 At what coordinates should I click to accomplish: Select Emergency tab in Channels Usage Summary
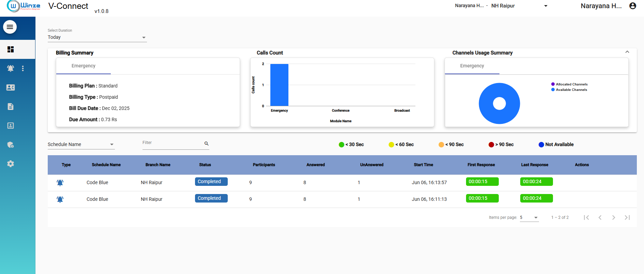tap(472, 66)
